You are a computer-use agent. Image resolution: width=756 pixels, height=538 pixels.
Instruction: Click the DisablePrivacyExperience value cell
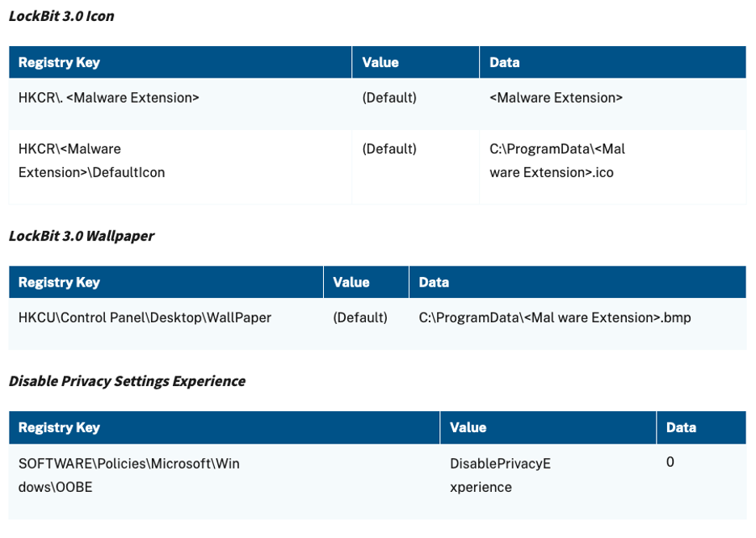(x=500, y=476)
